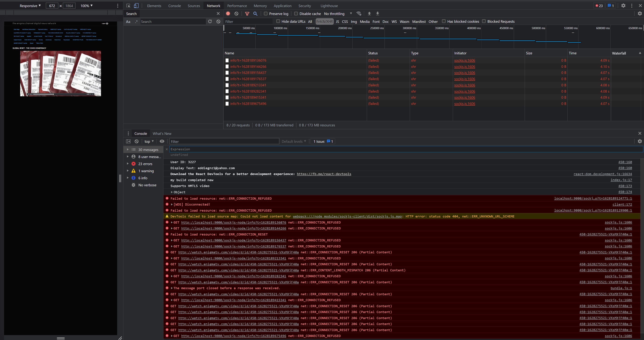Click the create live expression eye icon
The width and height of the screenshot is (644, 340).
pos(162,141)
